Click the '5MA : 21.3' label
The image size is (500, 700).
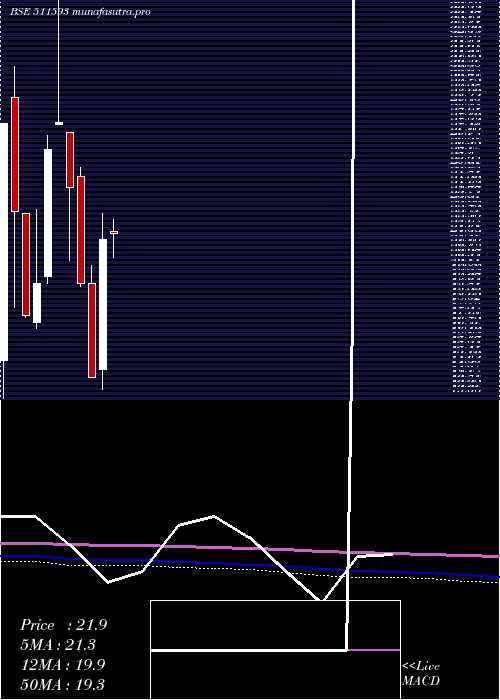coord(58,645)
